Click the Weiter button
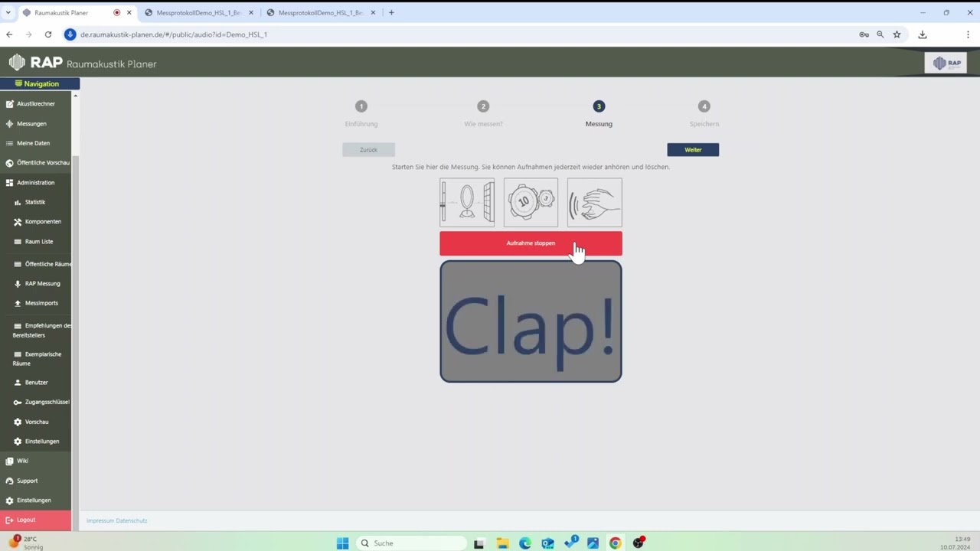Viewport: 980px width, 551px height. pos(693,150)
